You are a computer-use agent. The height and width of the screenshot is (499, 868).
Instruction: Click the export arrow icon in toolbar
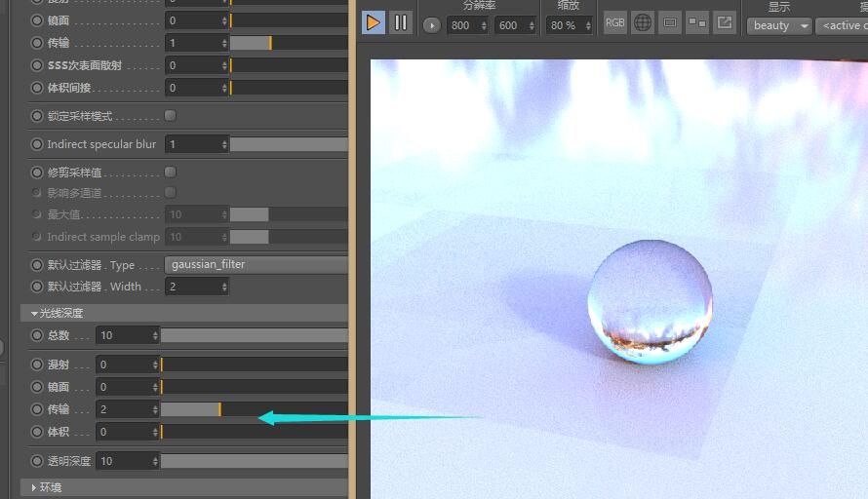[725, 22]
